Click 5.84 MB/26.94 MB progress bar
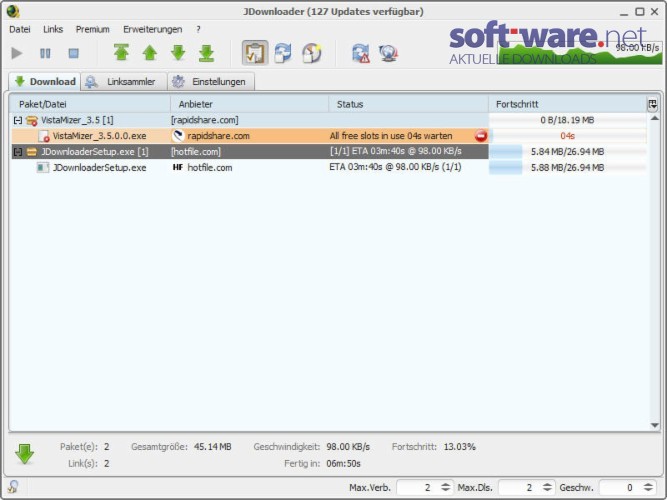 567,151
